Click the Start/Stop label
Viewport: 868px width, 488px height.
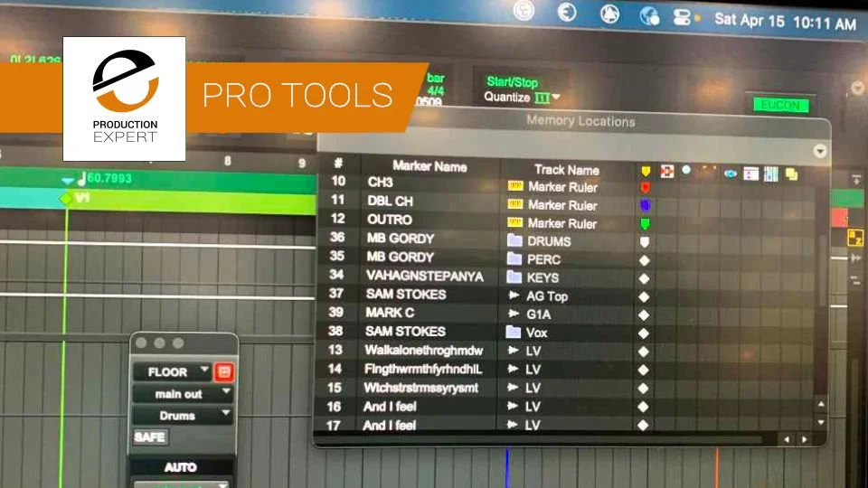[512, 82]
